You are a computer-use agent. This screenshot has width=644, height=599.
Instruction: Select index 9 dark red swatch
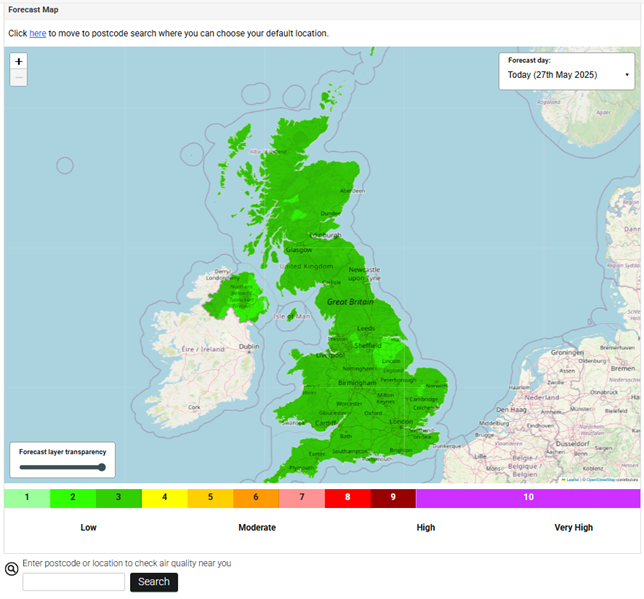[393, 498]
